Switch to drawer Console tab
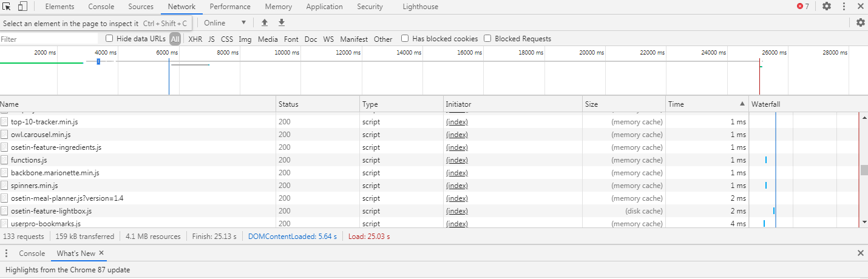 32,253
